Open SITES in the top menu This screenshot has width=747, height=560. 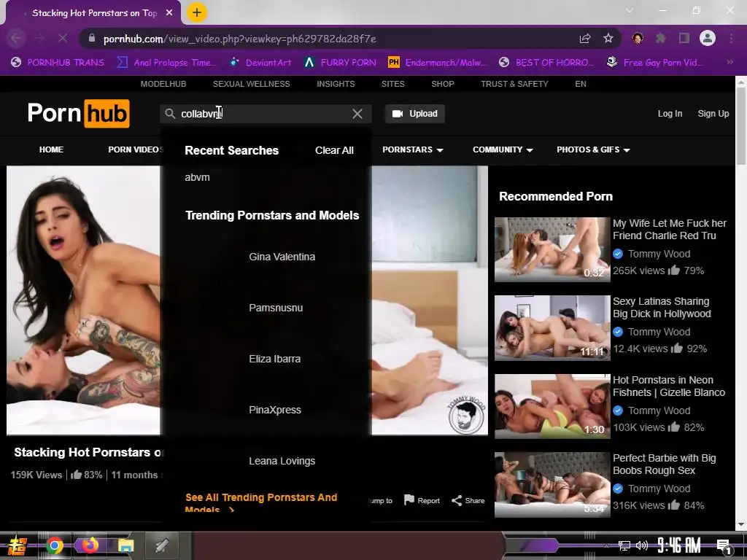point(393,84)
